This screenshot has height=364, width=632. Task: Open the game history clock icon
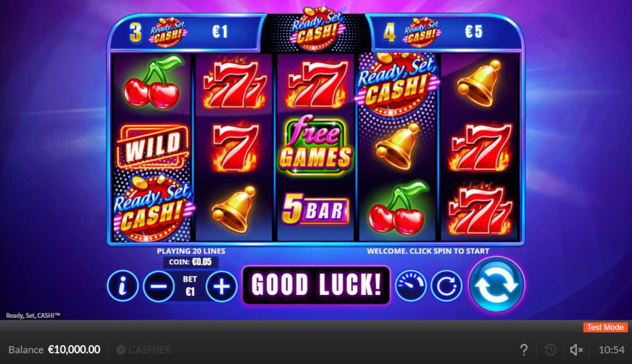(x=550, y=350)
